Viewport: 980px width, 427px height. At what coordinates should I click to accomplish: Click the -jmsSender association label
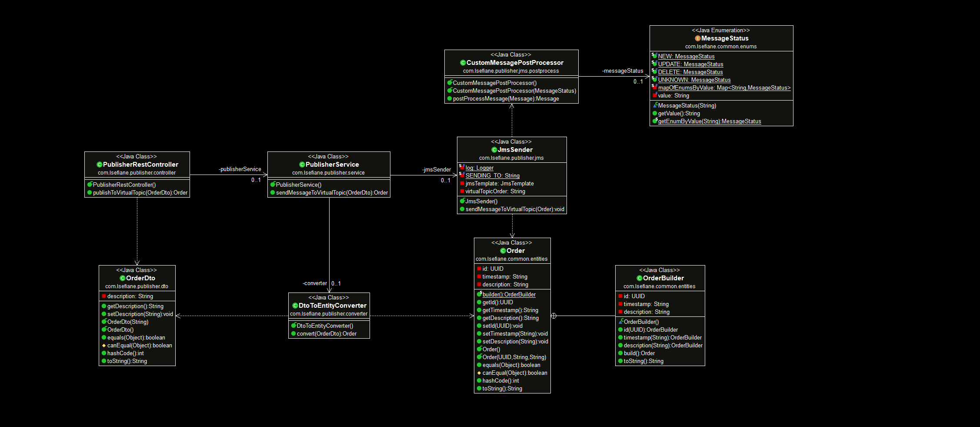(436, 170)
